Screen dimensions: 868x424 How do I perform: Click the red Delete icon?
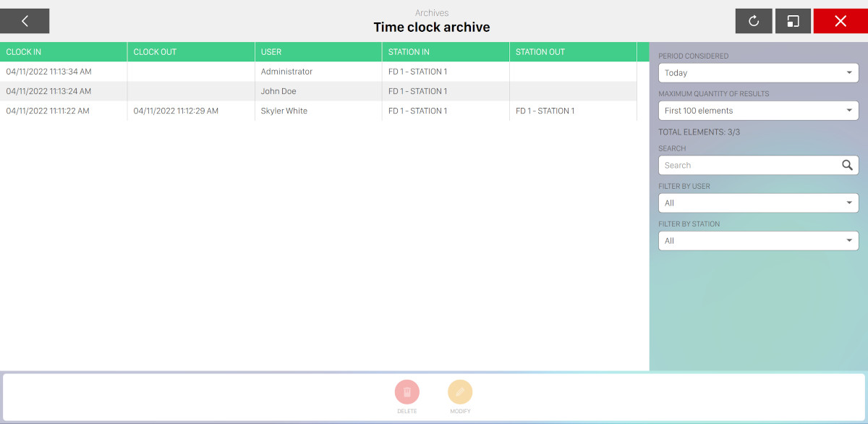[x=407, y=392]
